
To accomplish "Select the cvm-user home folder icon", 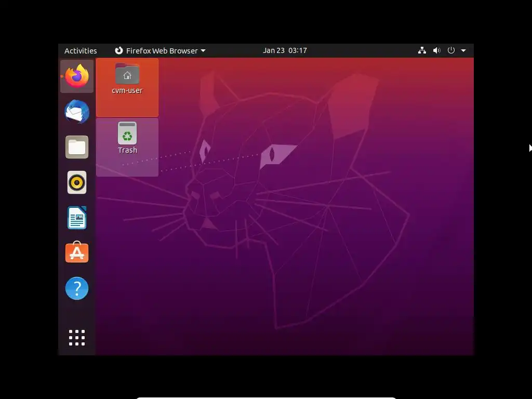I will pyautogui.click(x=127, y=74).
